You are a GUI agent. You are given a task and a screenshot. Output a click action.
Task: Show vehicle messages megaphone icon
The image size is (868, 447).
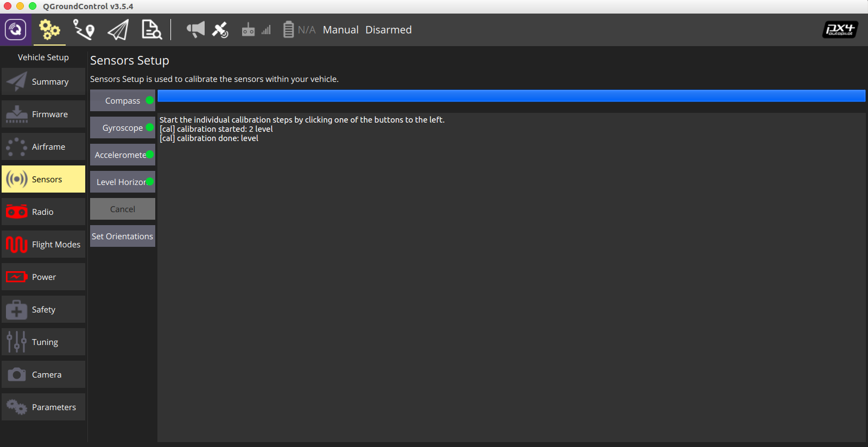[195, 29]
